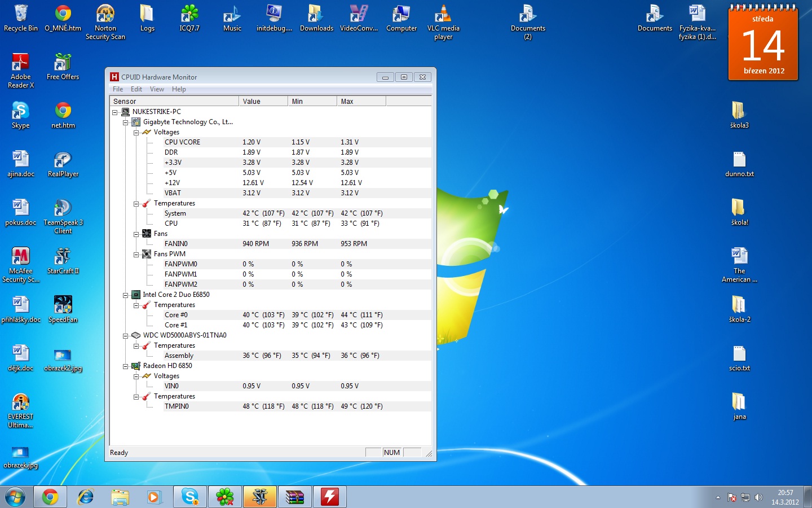This screenshot has width=812, height=508.
Task: Open the Free Offers desktop icon
Action: pyautogui.click(x=63, y=67)
